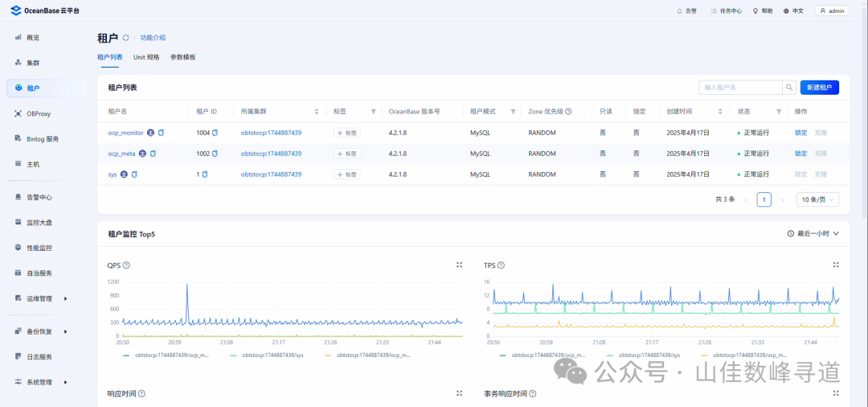This screenshot has height=407, width=868.
Task: Open the alarm bell icon in header
Action: [x=679, y=11]
